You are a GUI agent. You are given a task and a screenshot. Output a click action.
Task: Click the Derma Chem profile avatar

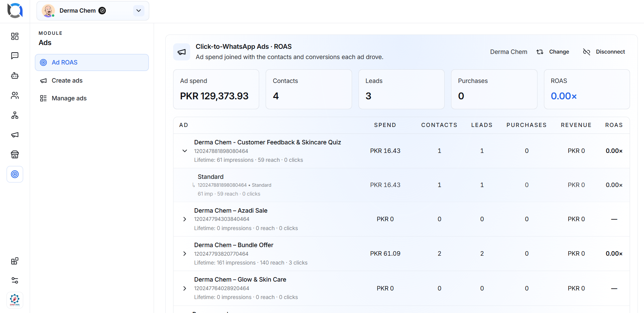click(48, 11)
